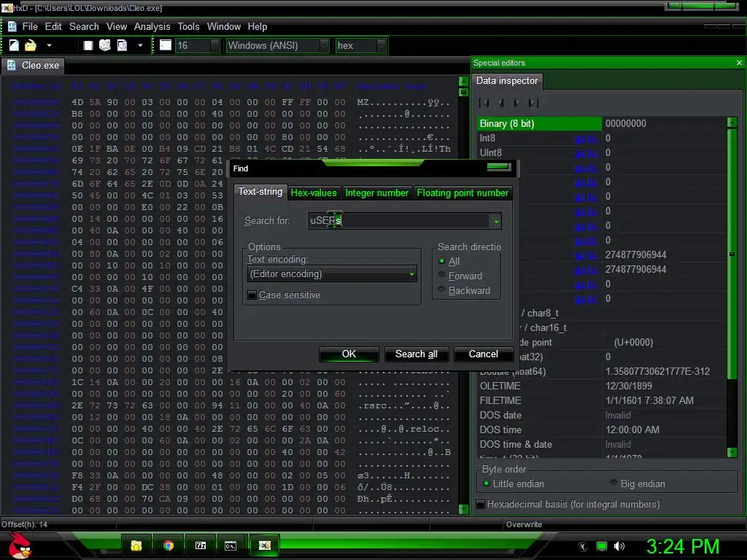
Task: Open the hex offset base dropdown
Action: 360,46
